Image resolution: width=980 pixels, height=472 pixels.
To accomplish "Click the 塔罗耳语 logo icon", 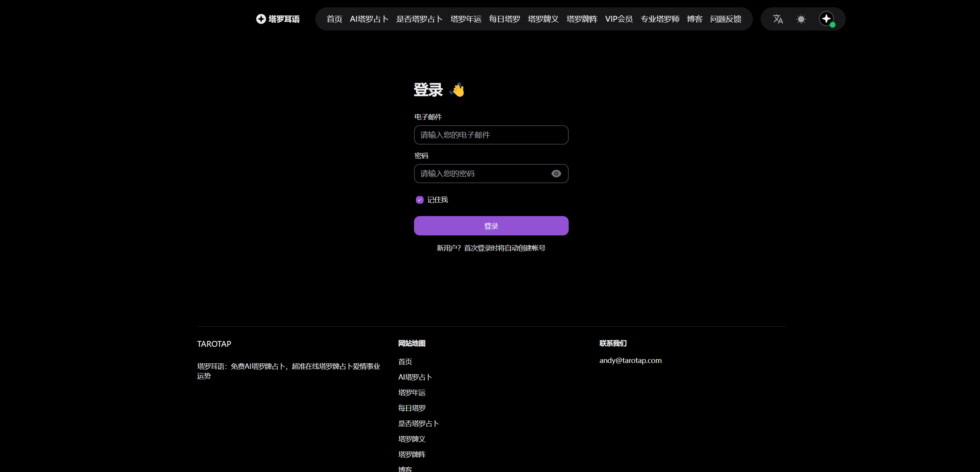I will 261,19.
